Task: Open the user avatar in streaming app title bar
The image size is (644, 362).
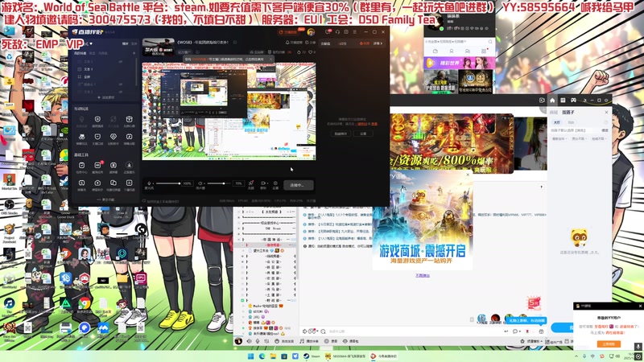Action: click(x=311, y=32)
